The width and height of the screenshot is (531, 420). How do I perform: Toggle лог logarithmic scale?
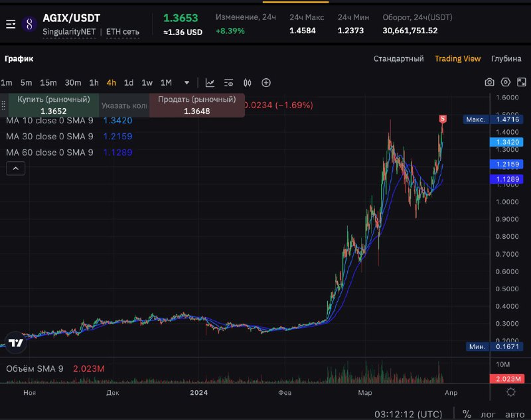[488, 414]
